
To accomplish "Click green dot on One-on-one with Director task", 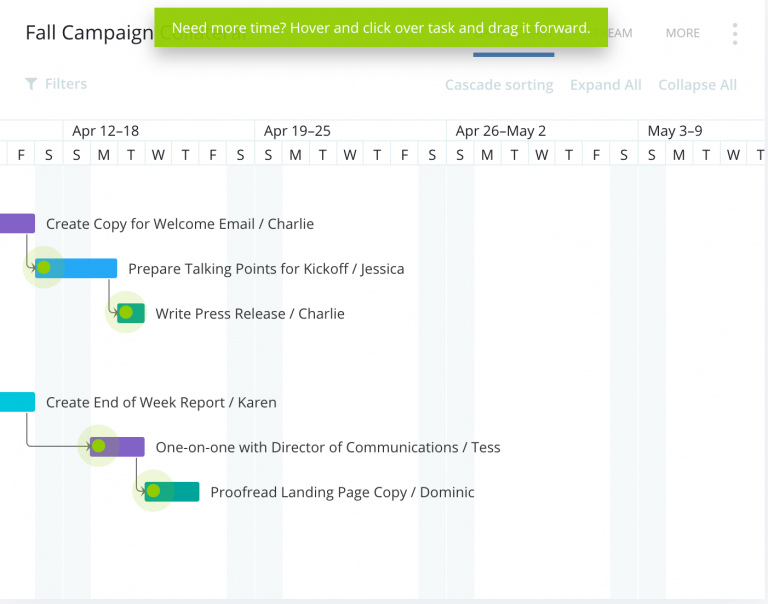I will [x=99, y=446].
